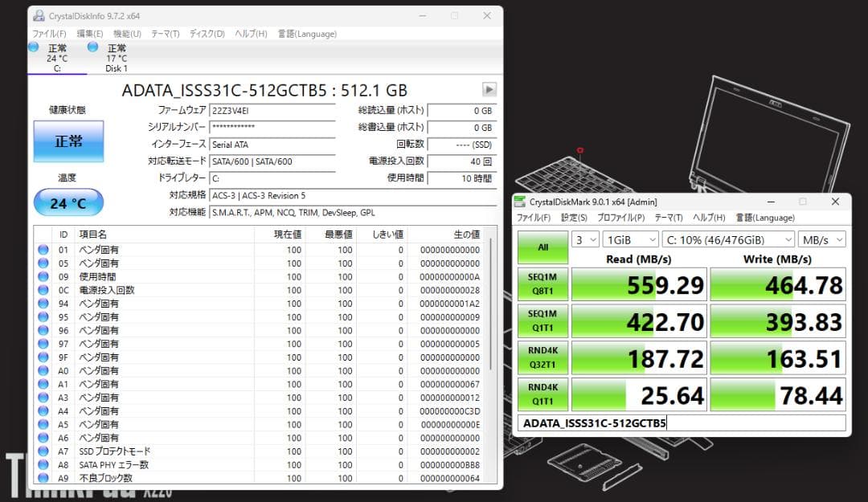868x502 pixels.
Task: Click the status orb for row A4
Action: [43, 410]
